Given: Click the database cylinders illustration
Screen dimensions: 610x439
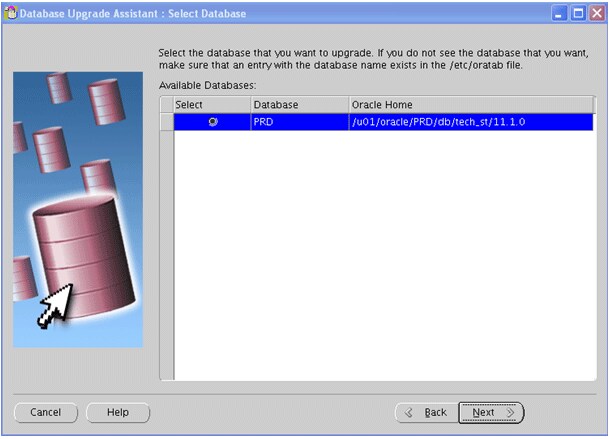Looking at the screenshot, I should [78, 209].
